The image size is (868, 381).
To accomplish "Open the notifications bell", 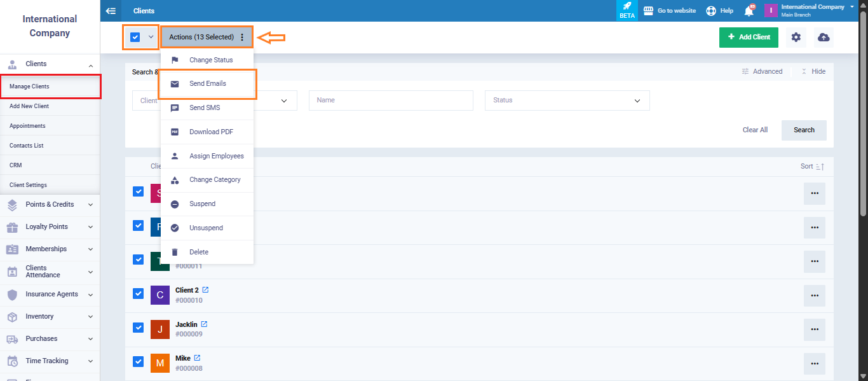I will point(749,11).
